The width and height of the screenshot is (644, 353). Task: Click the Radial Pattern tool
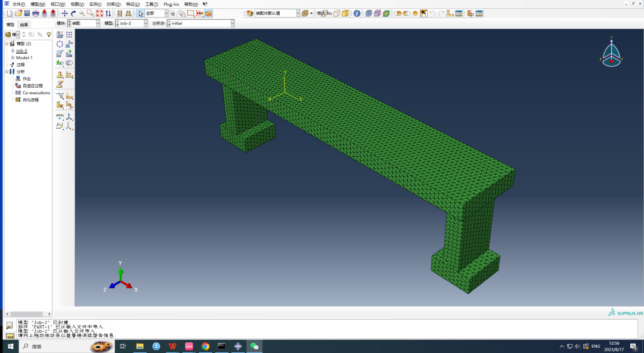60,44
